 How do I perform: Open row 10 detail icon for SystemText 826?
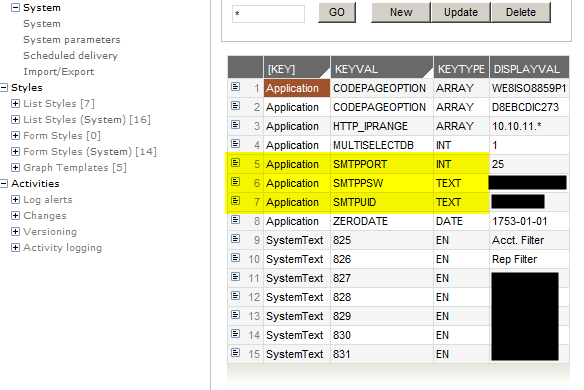pos(235,258)
